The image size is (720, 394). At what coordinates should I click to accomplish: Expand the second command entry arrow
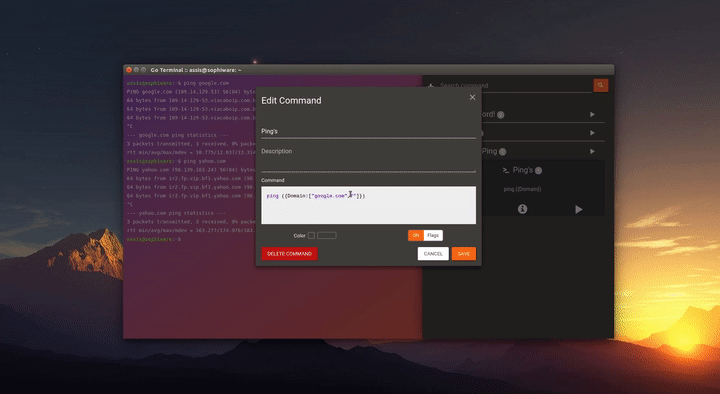point(592,133)
